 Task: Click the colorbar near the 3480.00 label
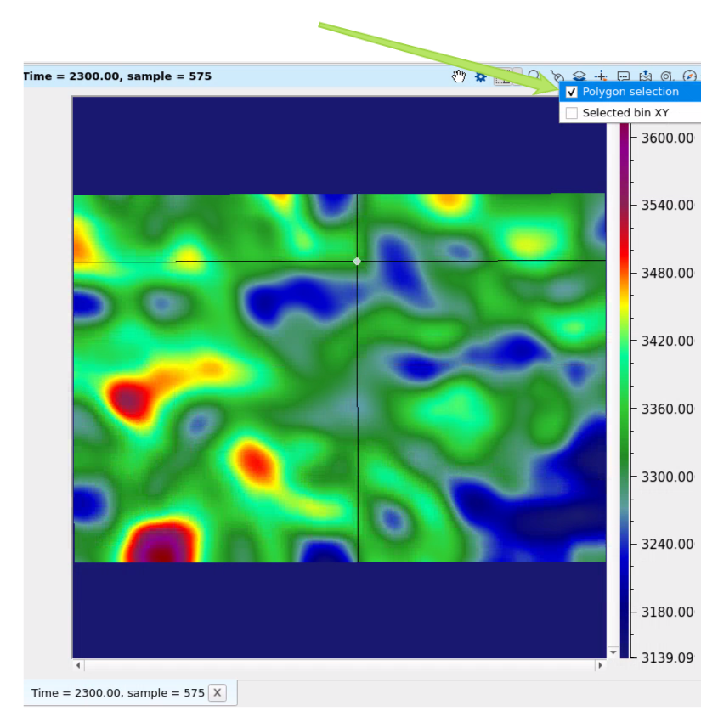[x=625, y=274]
